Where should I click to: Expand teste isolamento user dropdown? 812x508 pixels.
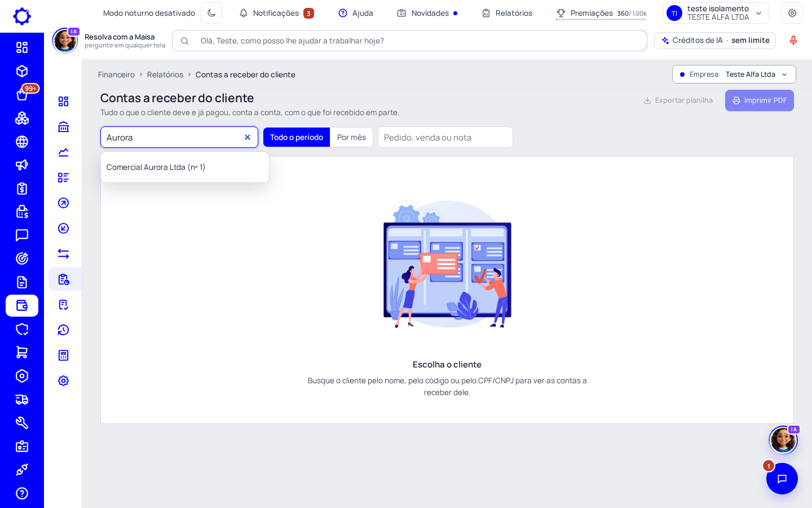[x=716, y=13]
